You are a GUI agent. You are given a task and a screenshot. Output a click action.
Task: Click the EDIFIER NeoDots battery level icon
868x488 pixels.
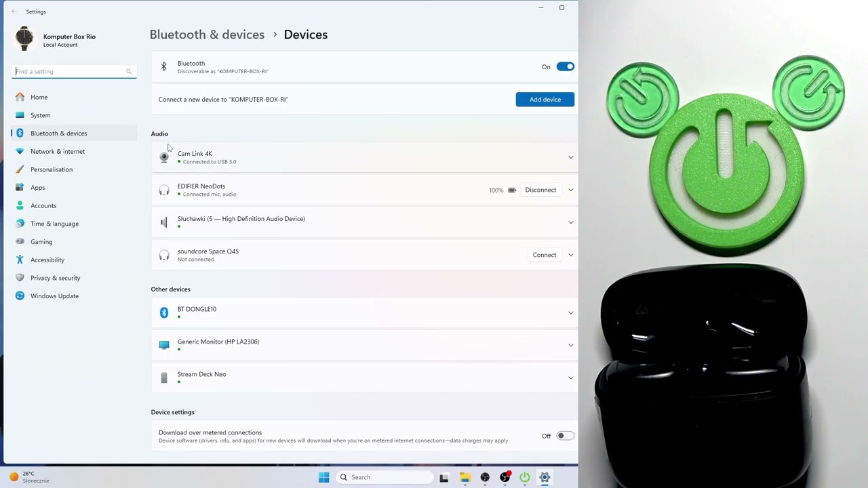[512, 190]
